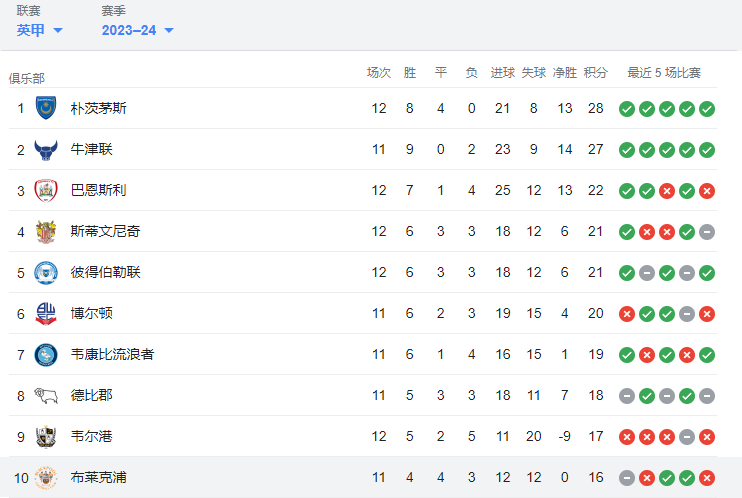Click the 韦尔港 club crest

coord(46,436)
